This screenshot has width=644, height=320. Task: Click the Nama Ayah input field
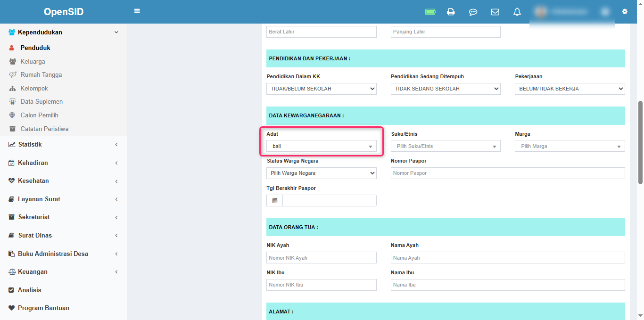coord(508,258)
